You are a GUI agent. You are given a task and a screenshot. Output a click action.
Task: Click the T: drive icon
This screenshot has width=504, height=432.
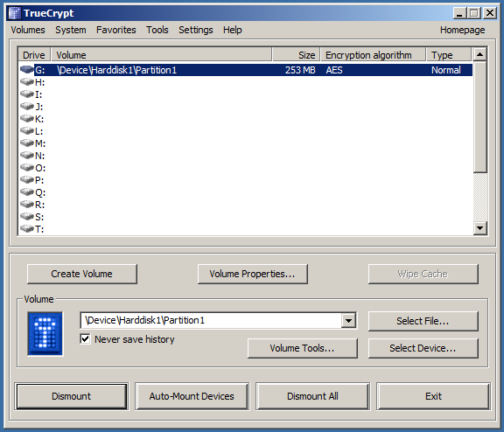pyautogui.click(x=27, y=229)
